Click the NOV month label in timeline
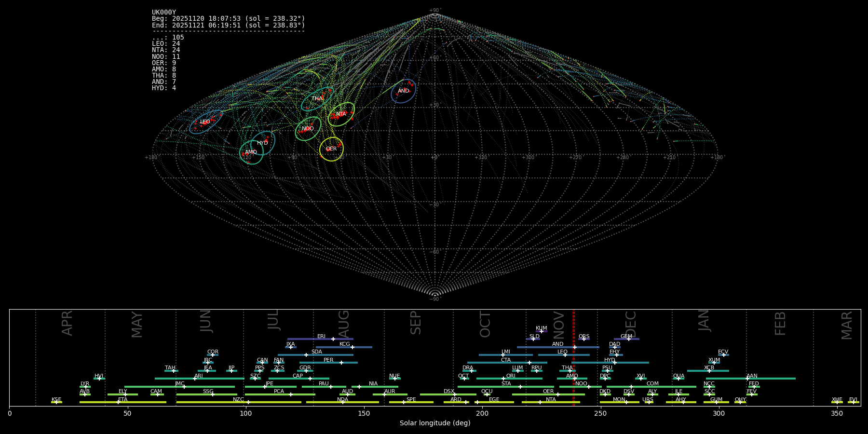The height and width of the screenshot is (434, 868). coord(559,325)
